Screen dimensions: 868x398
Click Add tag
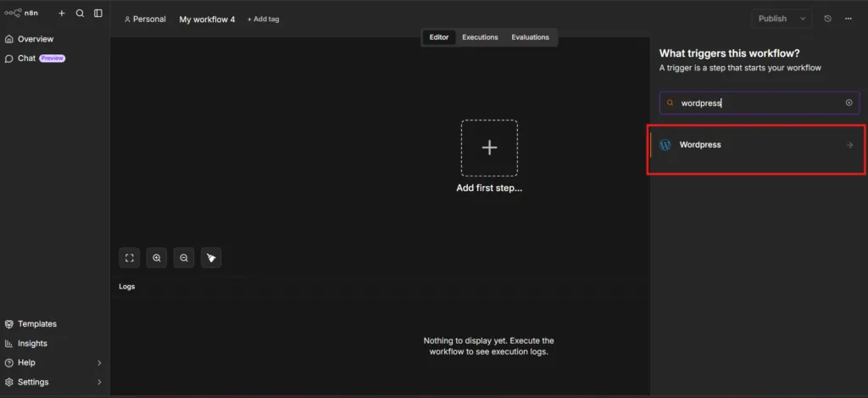[263, 19]
